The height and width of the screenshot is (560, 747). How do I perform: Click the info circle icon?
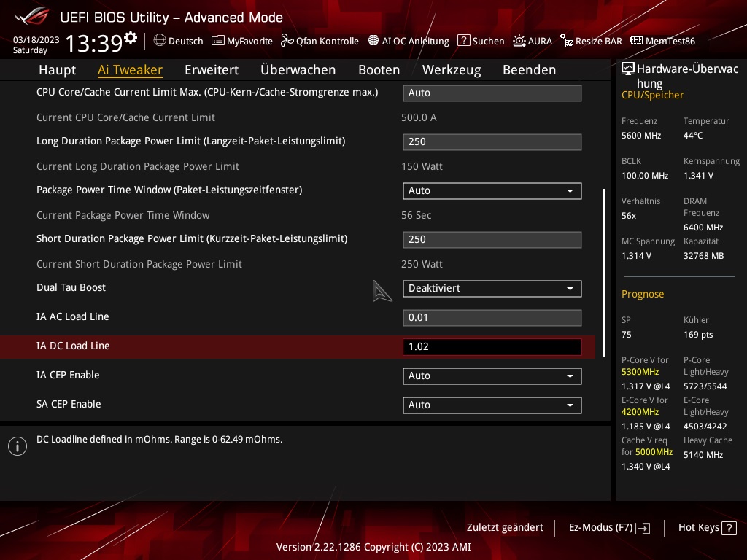pyautogui.click(x=18, y=446)
